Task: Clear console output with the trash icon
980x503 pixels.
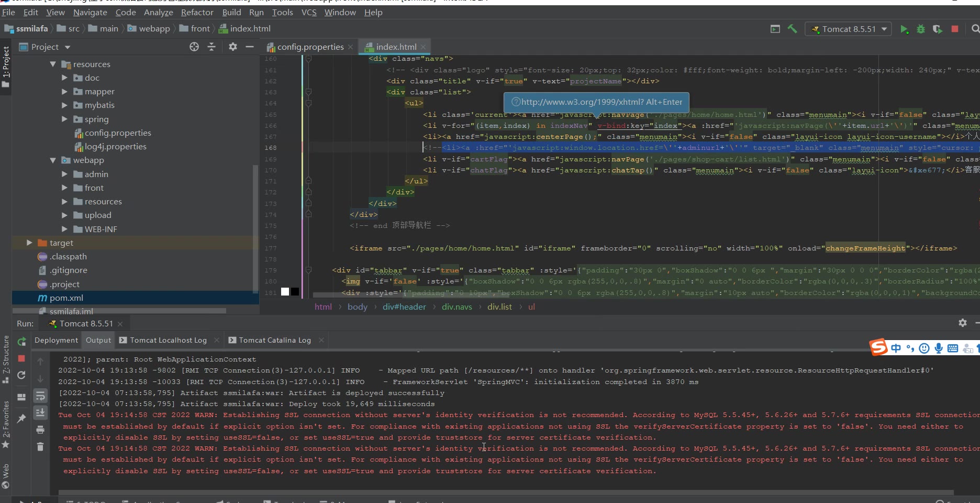Action: point(40,446)
